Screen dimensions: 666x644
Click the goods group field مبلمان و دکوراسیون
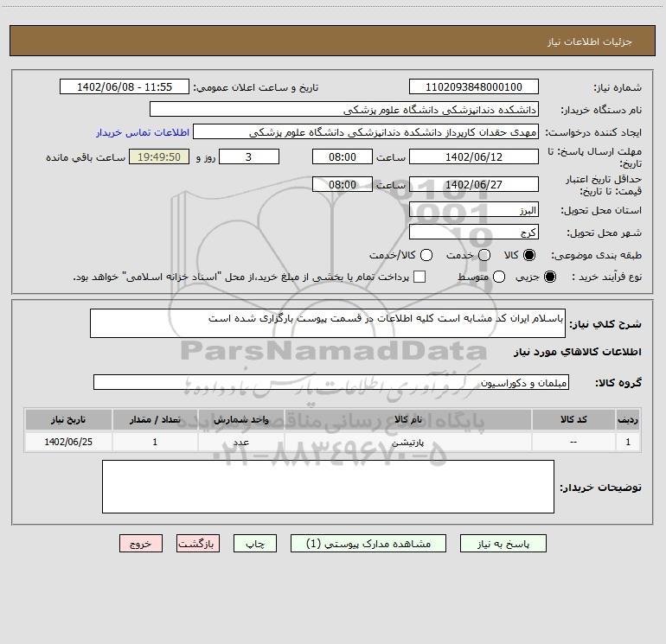pyautogui.click(x=331, y=382)
